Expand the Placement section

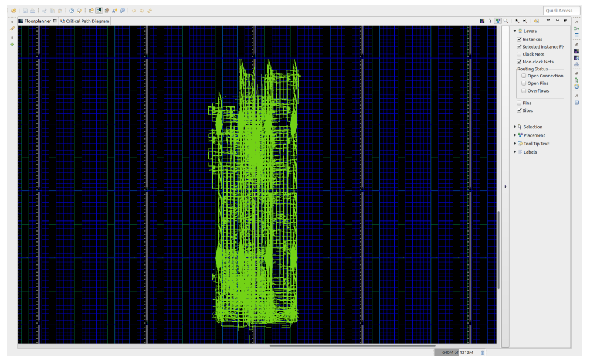point(515,135)
